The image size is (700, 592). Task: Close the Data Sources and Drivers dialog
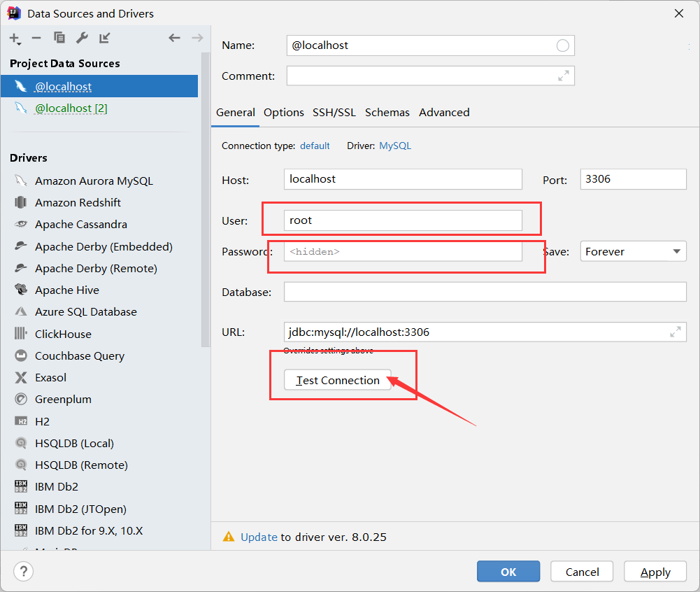click(x=678, y=13)
